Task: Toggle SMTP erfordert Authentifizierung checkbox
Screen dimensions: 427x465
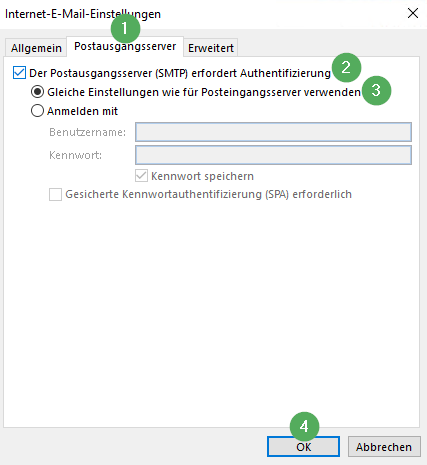Action: [x=19, y=73]
